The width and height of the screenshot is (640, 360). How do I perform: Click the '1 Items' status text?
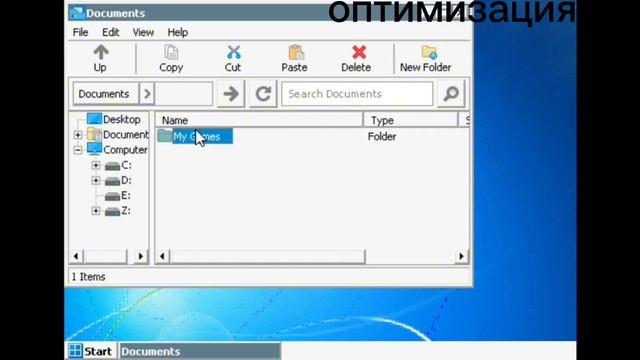[89, 277]
